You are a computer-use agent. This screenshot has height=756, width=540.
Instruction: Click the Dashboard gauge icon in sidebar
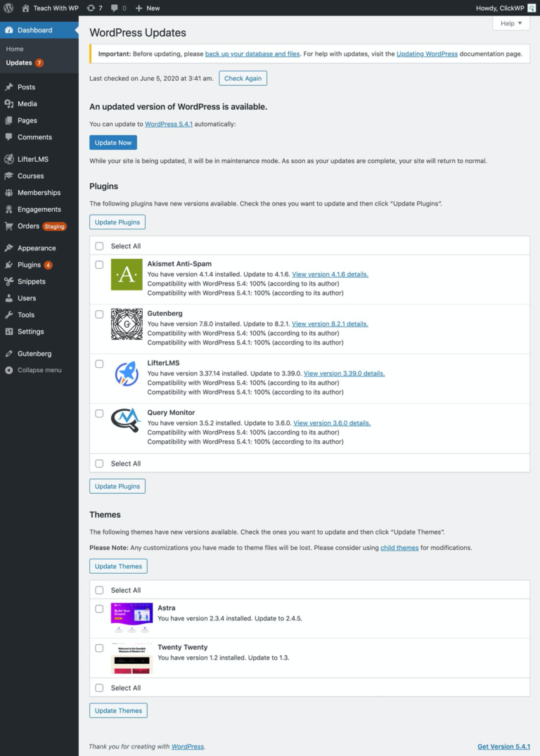coord(8,30)
